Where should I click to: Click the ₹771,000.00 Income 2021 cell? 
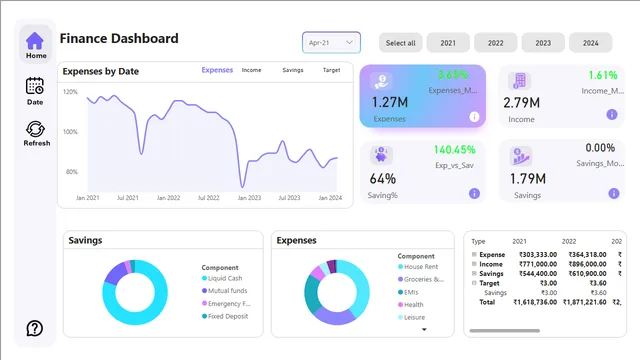538,264
